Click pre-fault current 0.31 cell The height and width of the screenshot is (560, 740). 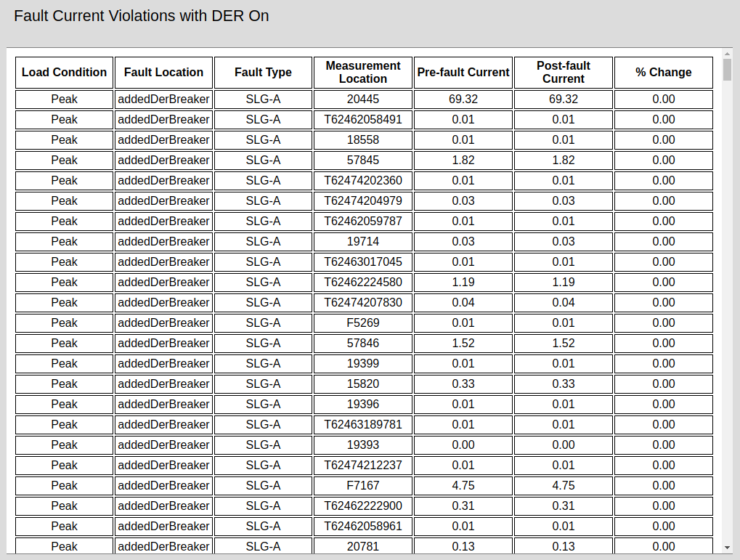463,506
